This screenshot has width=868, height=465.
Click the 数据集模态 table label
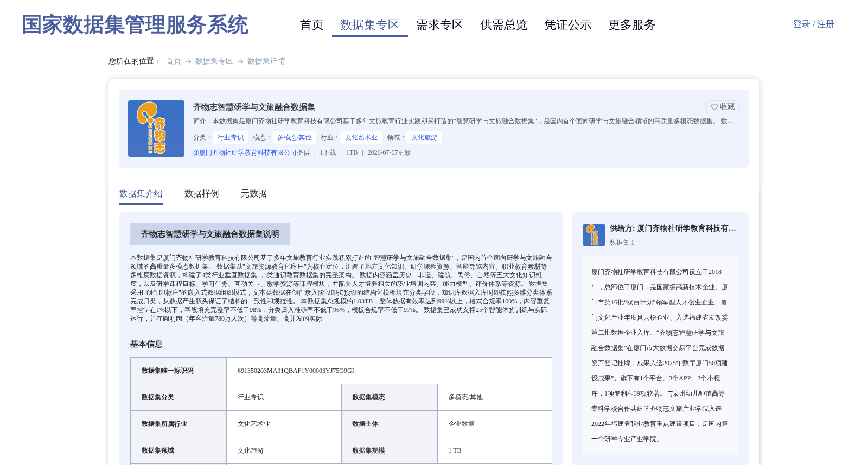(x=368, y=398)
